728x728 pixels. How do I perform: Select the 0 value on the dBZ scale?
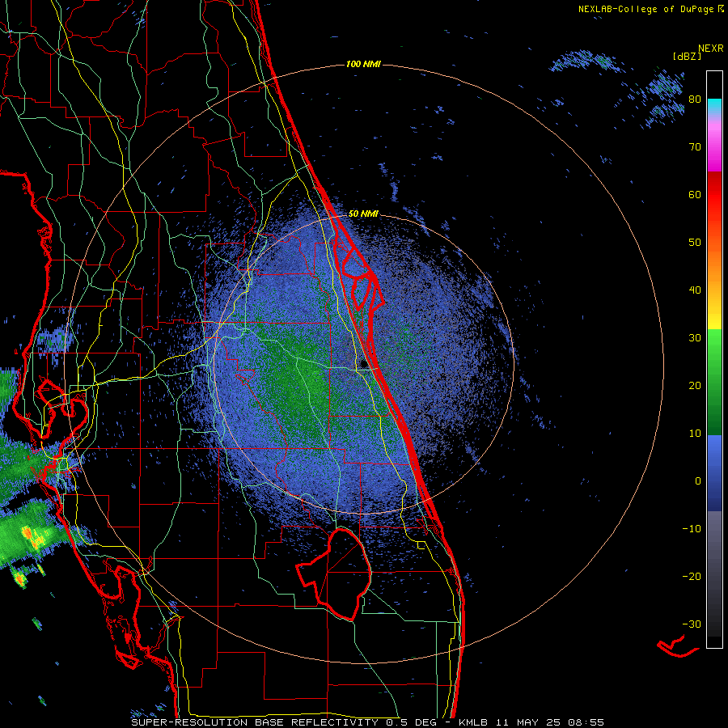pos(698,481)
